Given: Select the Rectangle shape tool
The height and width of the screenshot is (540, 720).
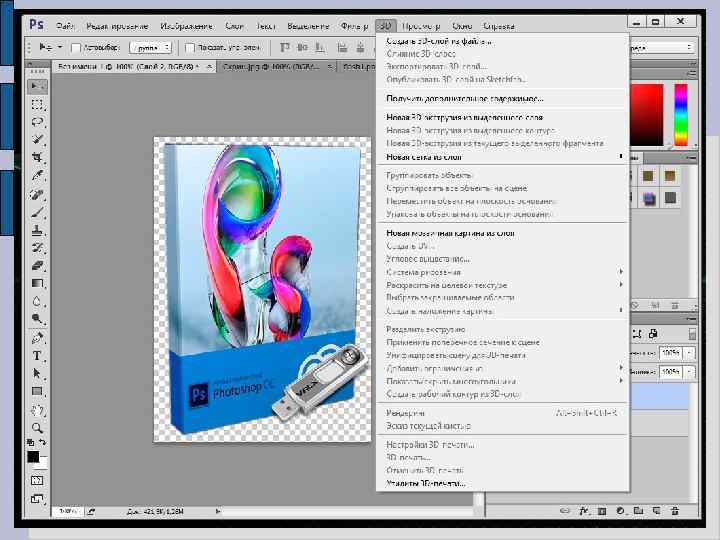Looking at the screenshot, I should pos(37,391).
